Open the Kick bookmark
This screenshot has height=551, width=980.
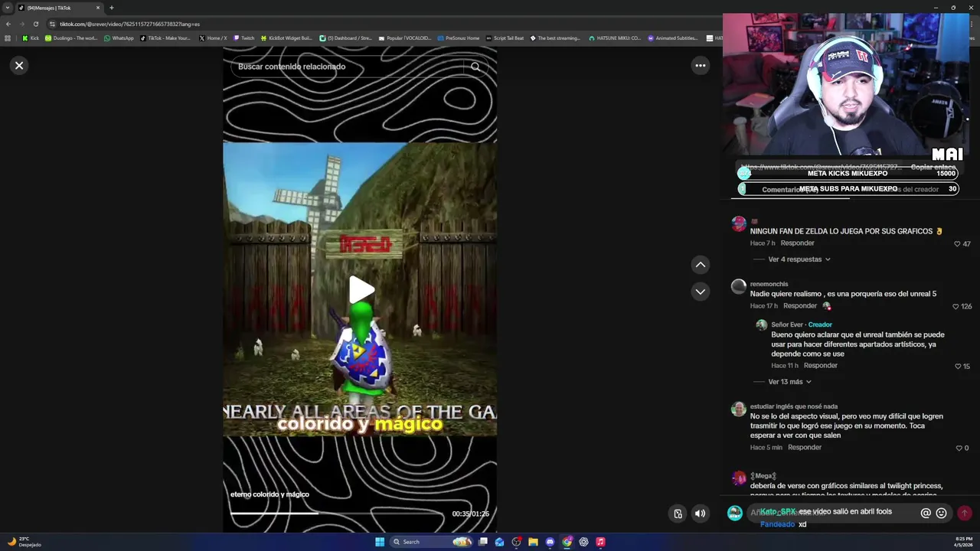(x=31, y=38)
